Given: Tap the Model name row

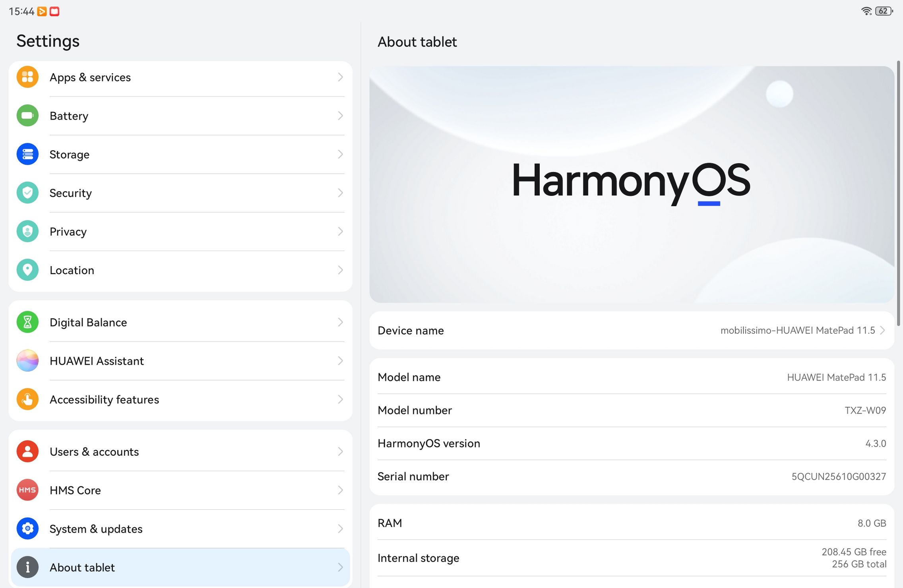Looking at the screenshot, I should [632, 377].
